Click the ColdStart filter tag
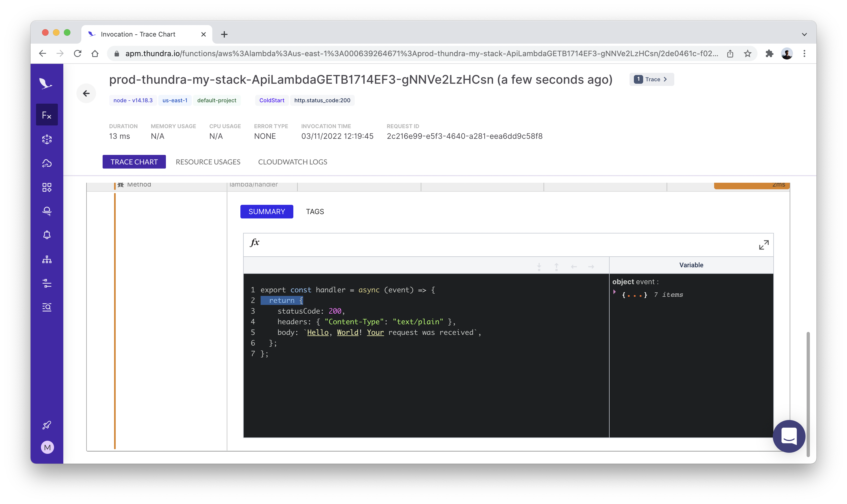Viewport: 847px width, 504px height. pyautogui.click(x=271, y=100)
